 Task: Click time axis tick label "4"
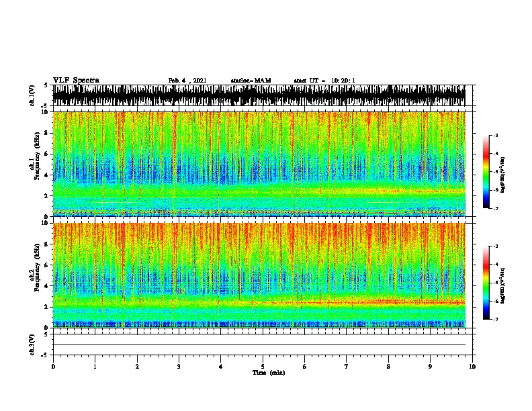[221, 367]
